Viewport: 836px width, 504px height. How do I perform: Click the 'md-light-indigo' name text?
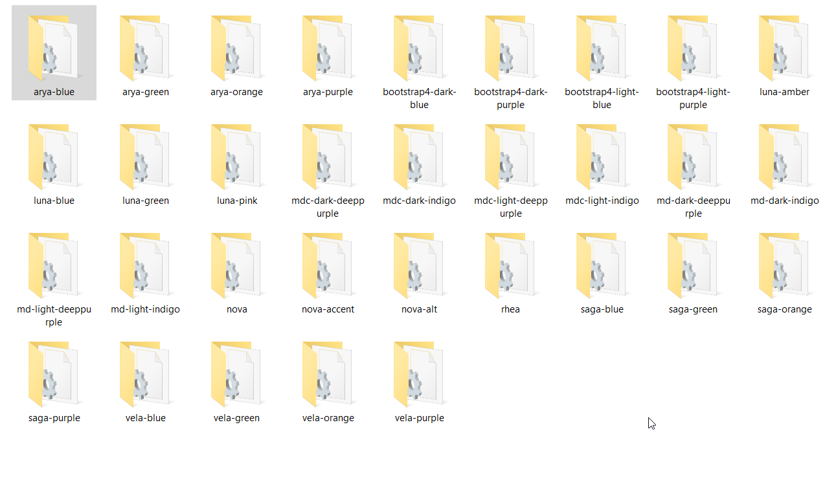coord(145,309)
